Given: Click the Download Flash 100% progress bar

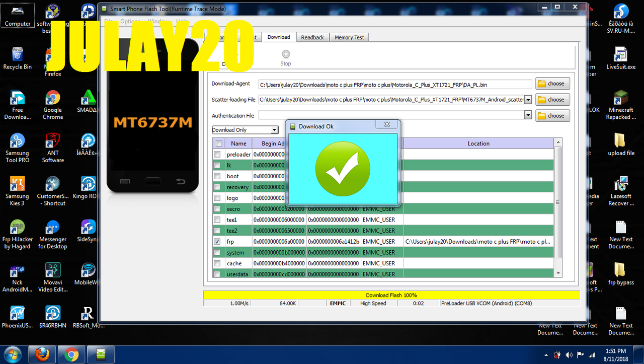Looking at the screenshot, I should [x=391, y=295].
